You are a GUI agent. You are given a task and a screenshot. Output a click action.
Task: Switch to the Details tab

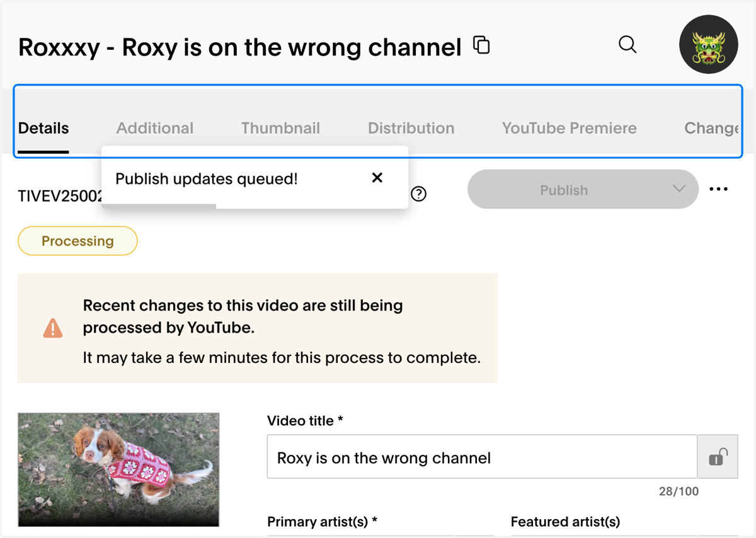(43, 128)
